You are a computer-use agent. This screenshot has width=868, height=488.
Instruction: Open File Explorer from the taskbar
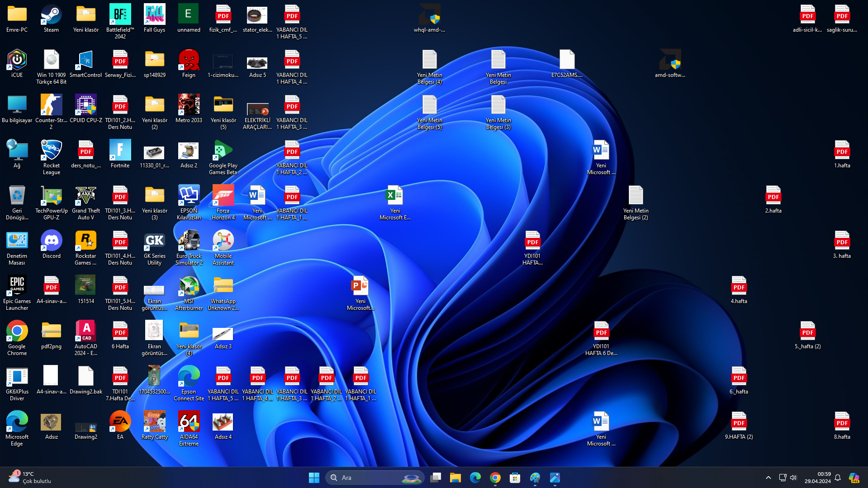(455, 478)
